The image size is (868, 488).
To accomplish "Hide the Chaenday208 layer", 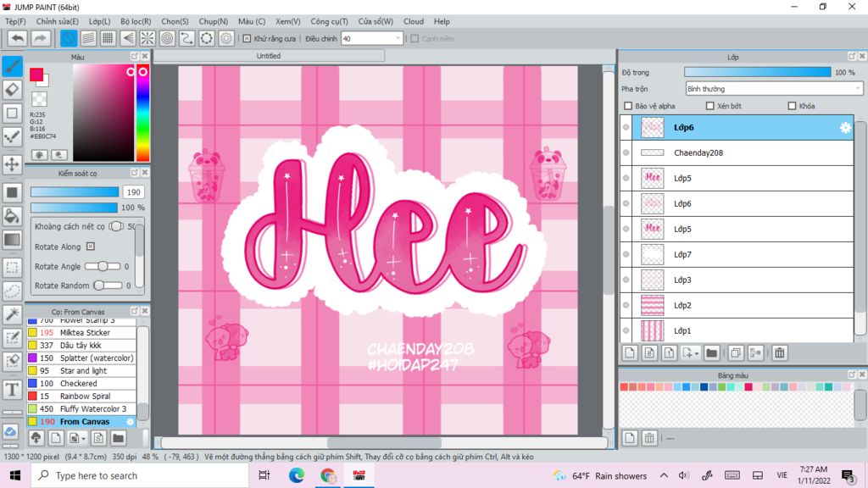I will [626, 152].
